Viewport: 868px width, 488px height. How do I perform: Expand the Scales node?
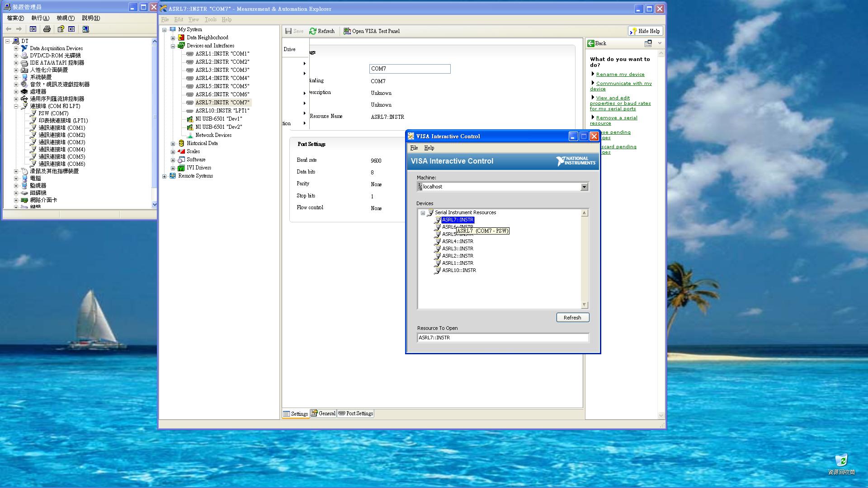(x=173, y=152)
